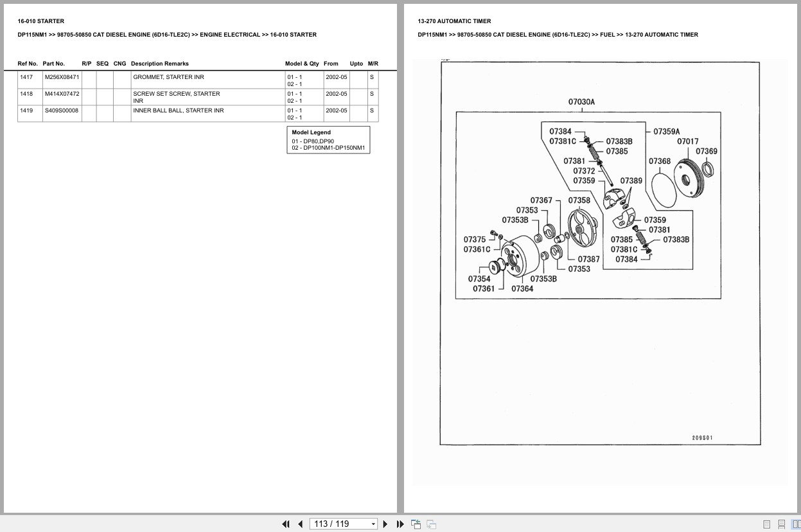Click the Model Legend heading
The image size is (801, 532).
[x=312, y=132]
